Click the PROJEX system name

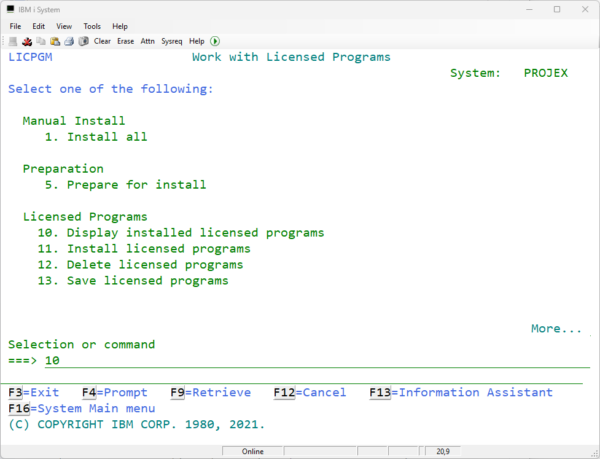pos(546,73)
